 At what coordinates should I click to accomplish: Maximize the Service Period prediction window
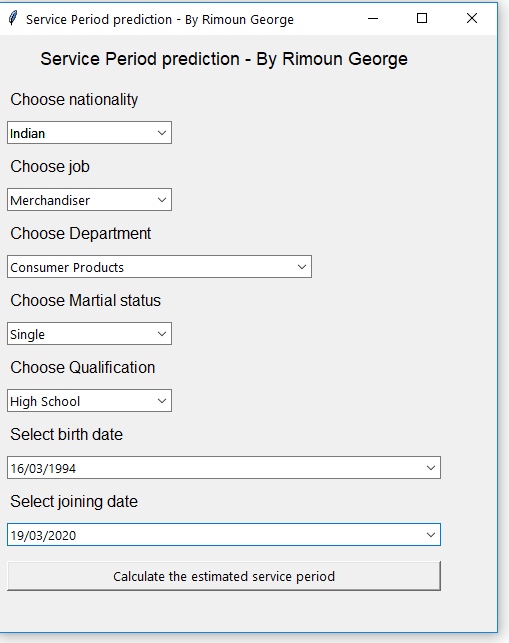(x=422, y=18)
